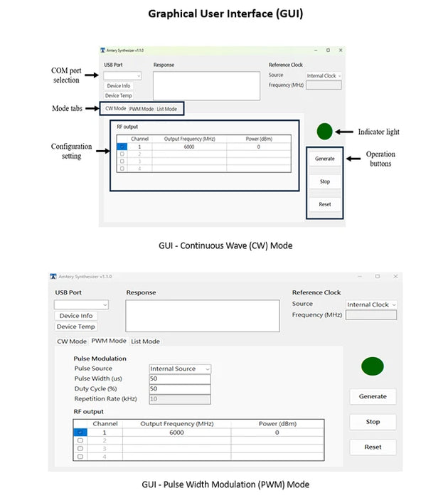Click Device Info button in lower window
Image resolution: width=448 pixels, height=498 pixels.
pyautogui.click(x=76, y=316)
